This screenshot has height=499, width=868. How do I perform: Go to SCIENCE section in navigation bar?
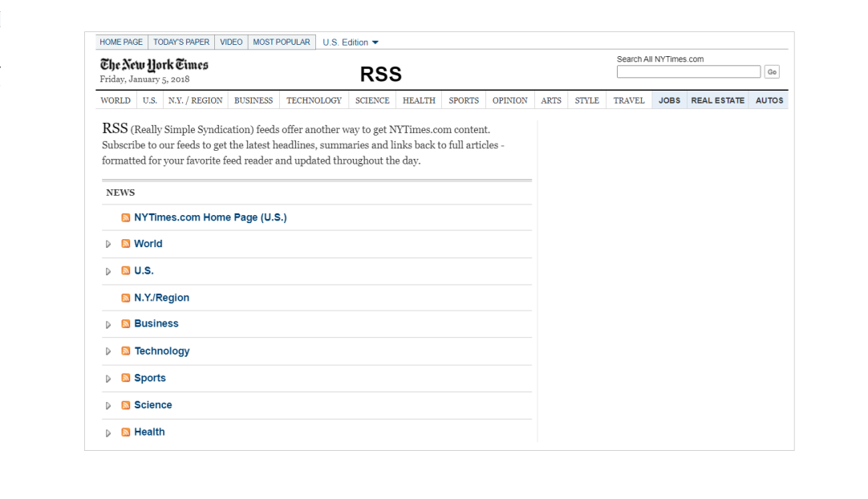372,101
